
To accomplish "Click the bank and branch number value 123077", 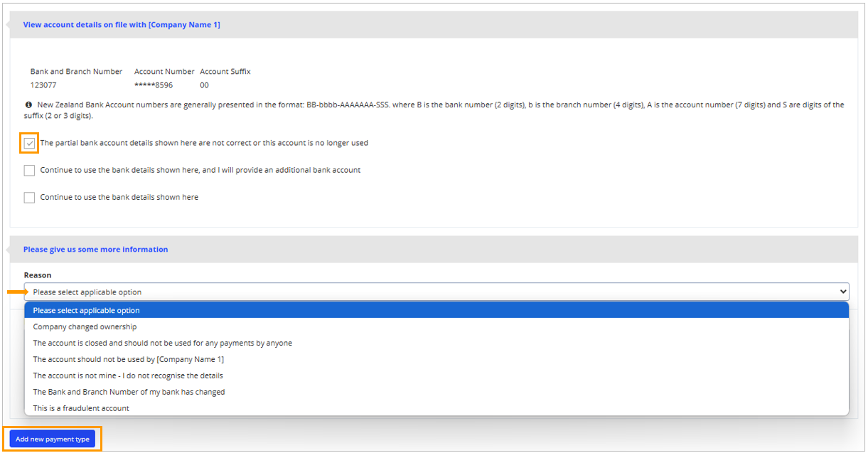I will pos(43,85).
